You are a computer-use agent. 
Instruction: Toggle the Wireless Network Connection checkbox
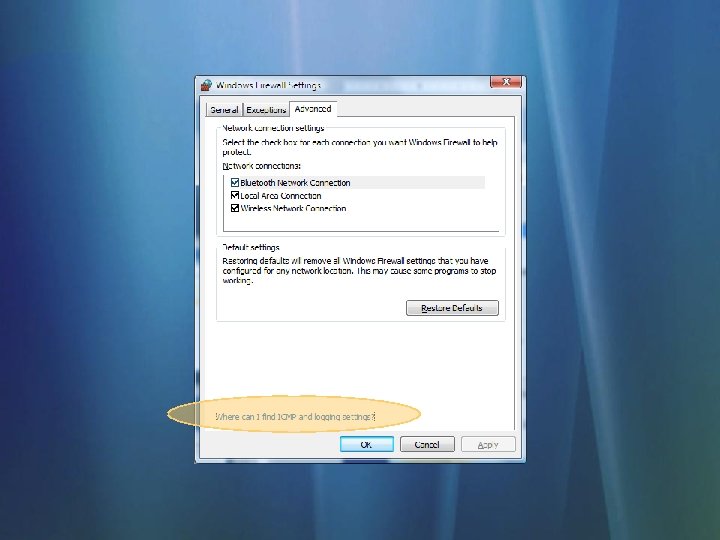[235, 208]
